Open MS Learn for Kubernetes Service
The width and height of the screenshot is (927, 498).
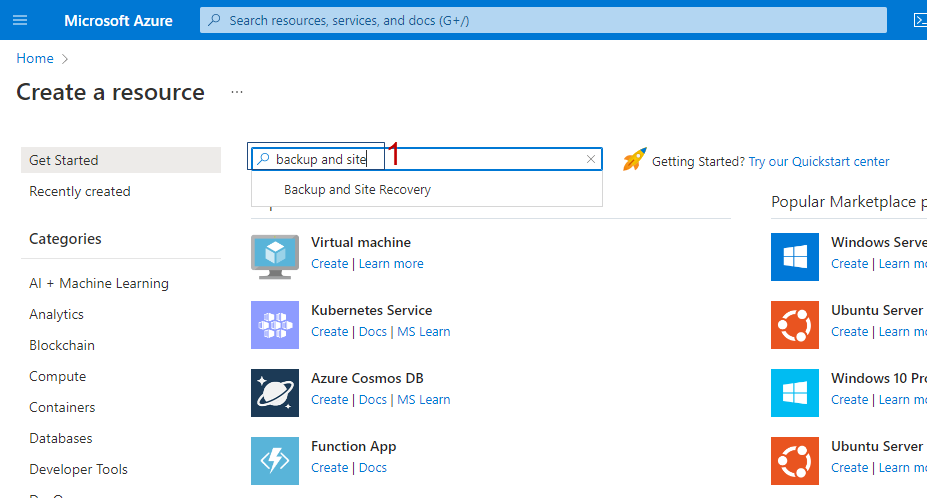tap(423, 332)
